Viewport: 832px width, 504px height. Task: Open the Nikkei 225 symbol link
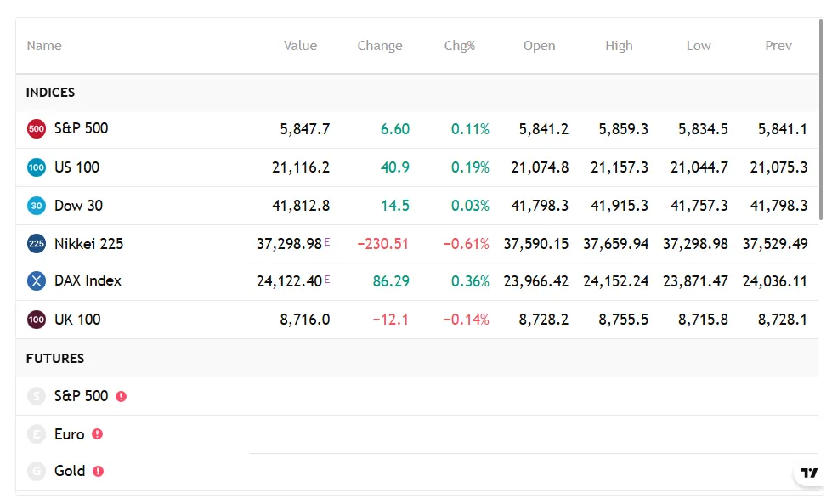pyautogui.click(x=88, y=244)
